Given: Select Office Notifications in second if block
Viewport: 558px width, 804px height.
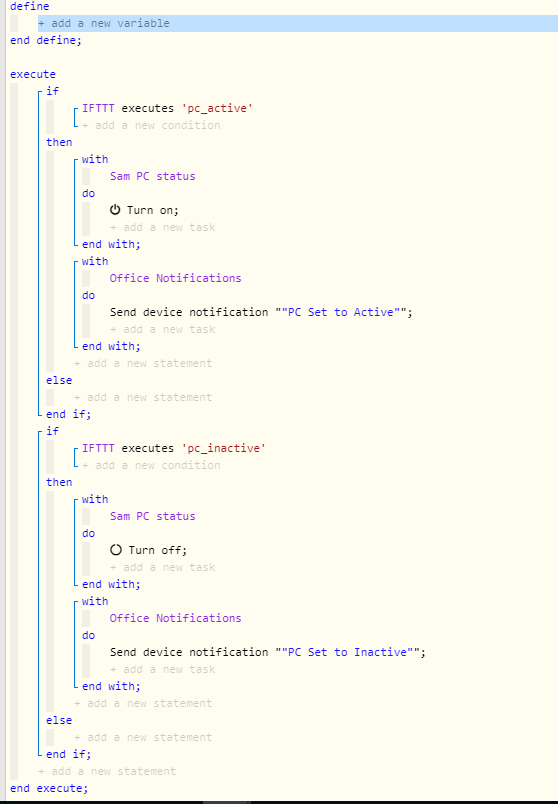Looking at the screenshot, I should pyautogui.click(x=175, y=618).
